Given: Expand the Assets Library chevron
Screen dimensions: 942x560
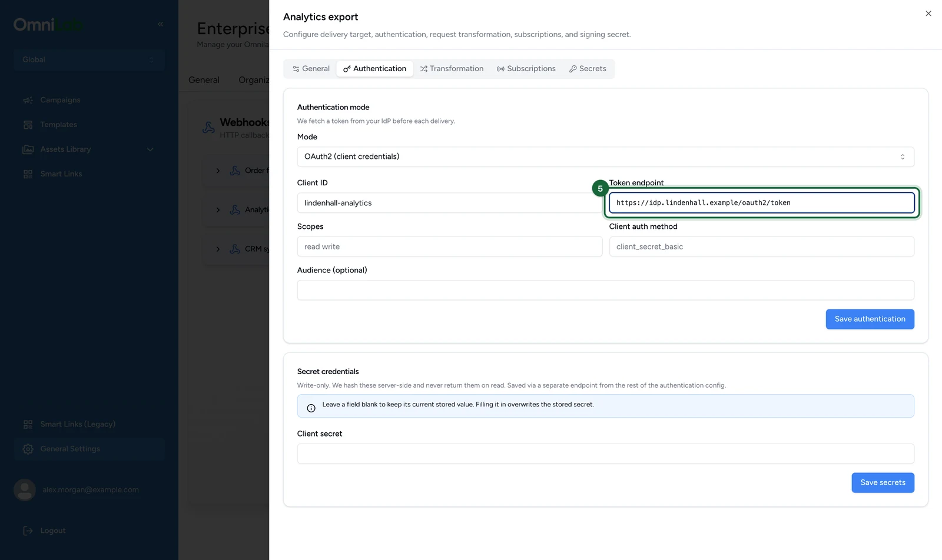Looking at the screenshot, I should tap(150, 149).
